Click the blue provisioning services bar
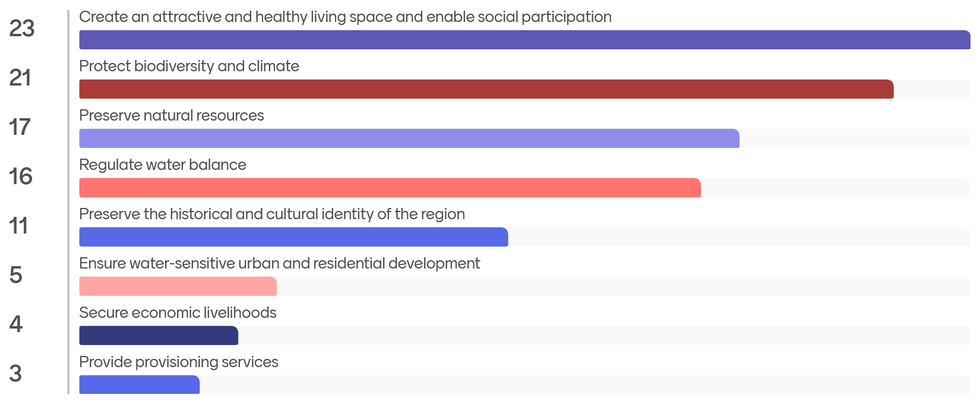This screenshot has width=980, height=404. [x=139, y=385]
